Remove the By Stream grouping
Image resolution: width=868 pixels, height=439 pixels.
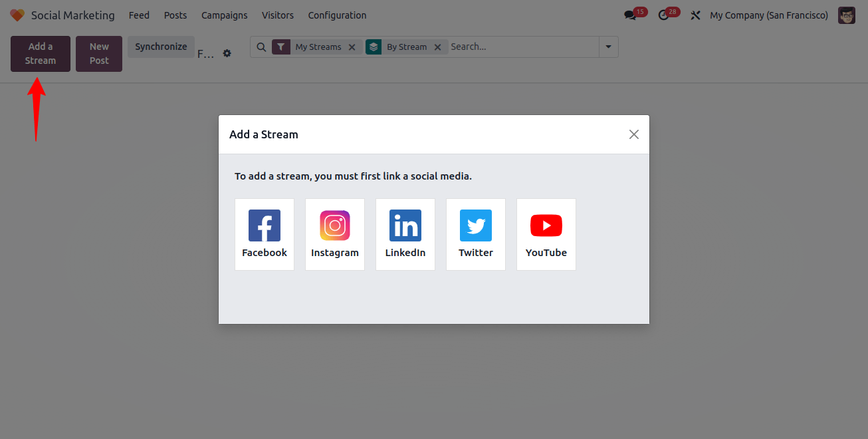pos(437,47)
